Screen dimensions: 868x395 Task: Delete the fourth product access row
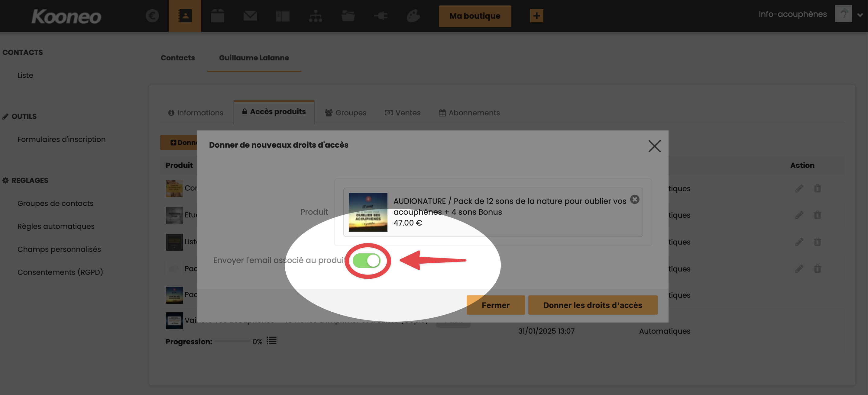(x=817, y=269)
